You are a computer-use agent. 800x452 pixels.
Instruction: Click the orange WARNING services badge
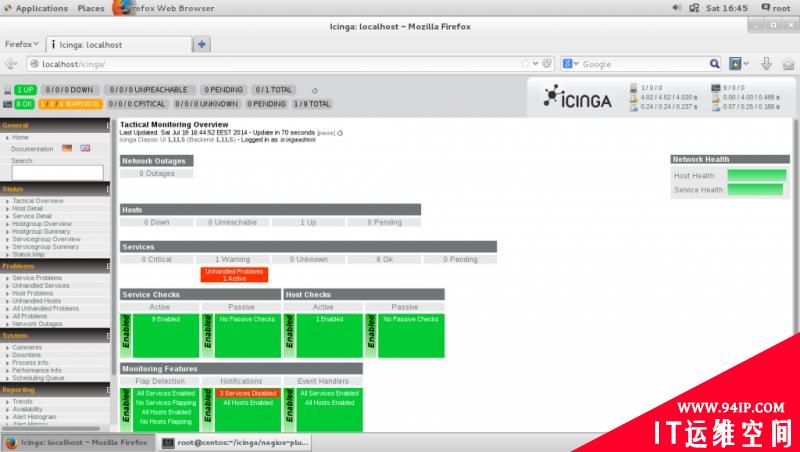(x=70, y=104)
